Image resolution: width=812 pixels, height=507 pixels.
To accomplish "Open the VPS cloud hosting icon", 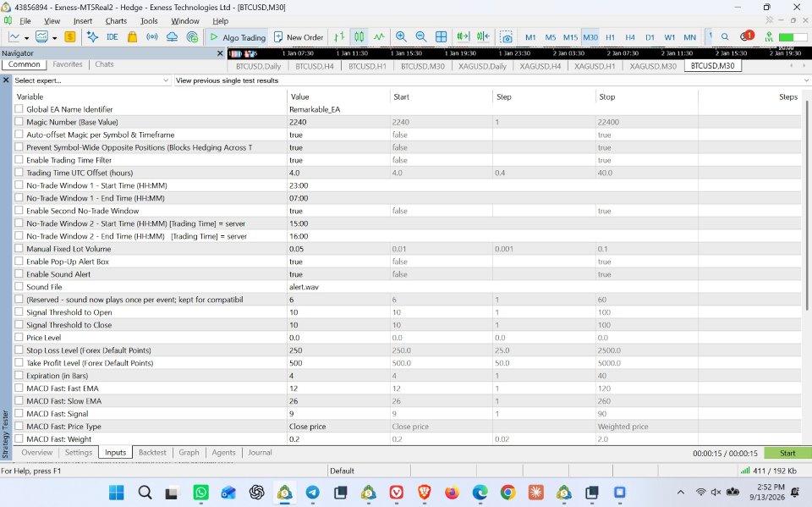I will pyautogui.click(x=172, y=36).
